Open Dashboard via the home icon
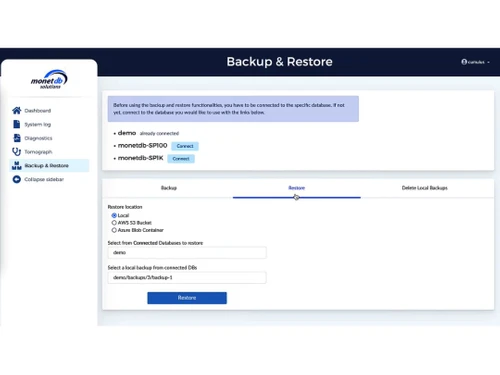500x375 pixels. point(17,110)
